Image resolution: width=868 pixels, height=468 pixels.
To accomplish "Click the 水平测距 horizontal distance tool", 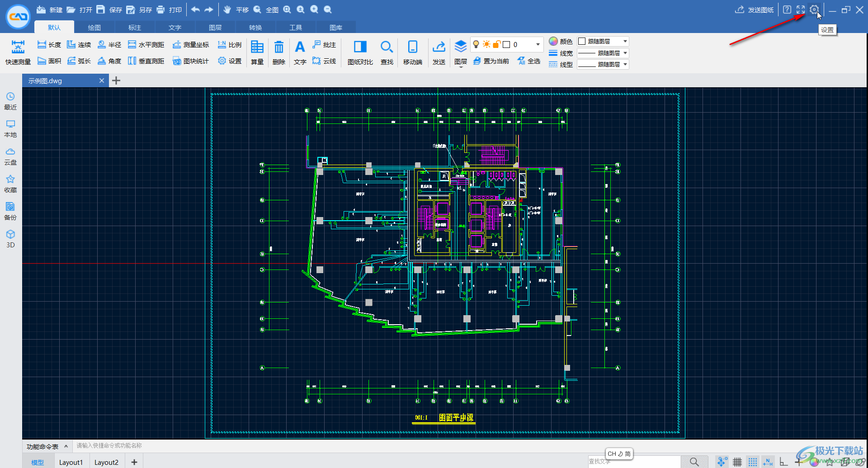I will (146, 44).
